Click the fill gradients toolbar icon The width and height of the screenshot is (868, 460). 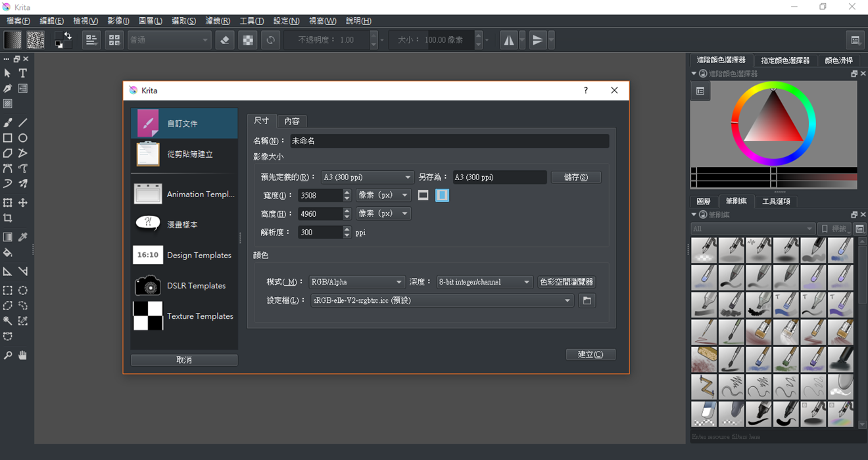coord(13,40)
